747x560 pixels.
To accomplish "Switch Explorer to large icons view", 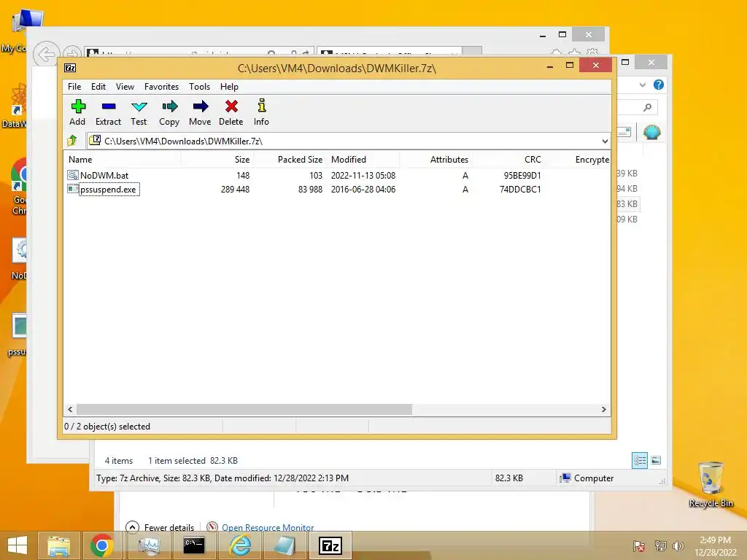I will pyautogui.click(x=656, y=460).
